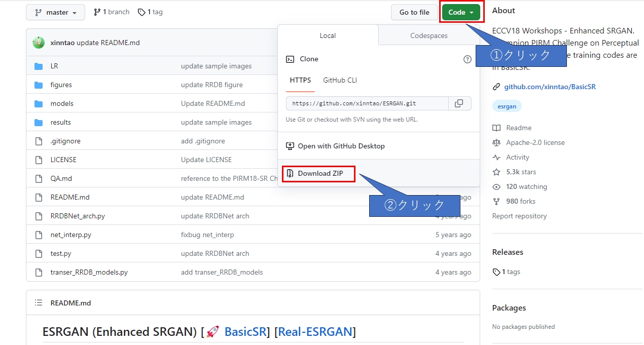Click the eye icon beside 120 watching
644x345 pixels.
point(496,186)
